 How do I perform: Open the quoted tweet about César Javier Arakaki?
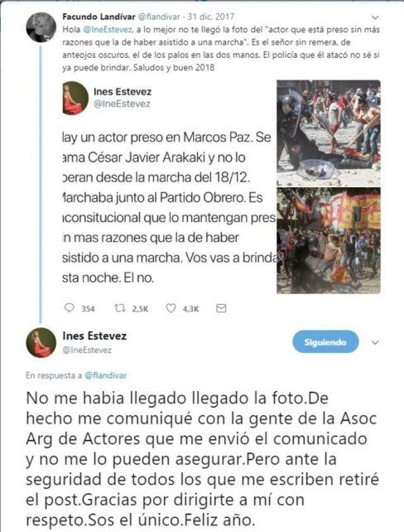221,187
